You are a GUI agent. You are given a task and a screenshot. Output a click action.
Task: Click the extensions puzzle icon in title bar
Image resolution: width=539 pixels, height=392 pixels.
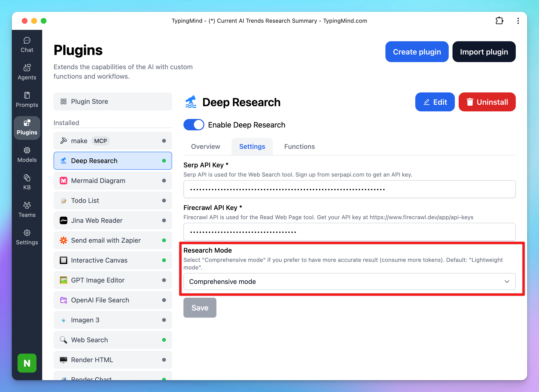[x=499, y=21]
